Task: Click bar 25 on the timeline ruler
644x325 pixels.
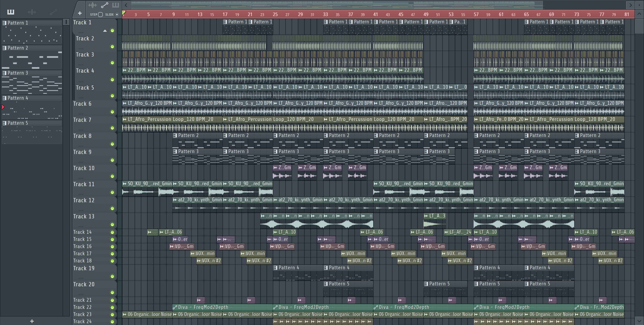Action: (x=275, y=15)
